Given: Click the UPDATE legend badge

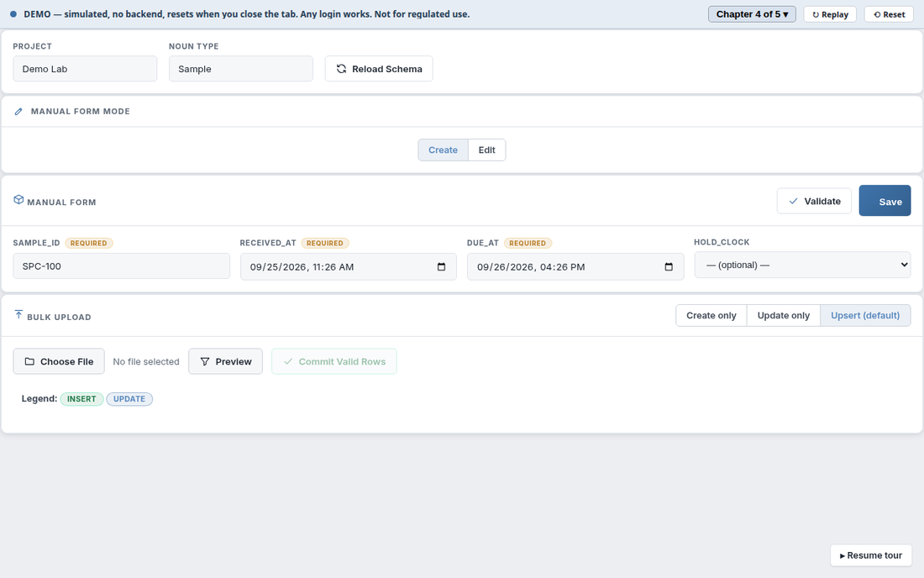Looking at the screenshot, I should tap(129, 399).
